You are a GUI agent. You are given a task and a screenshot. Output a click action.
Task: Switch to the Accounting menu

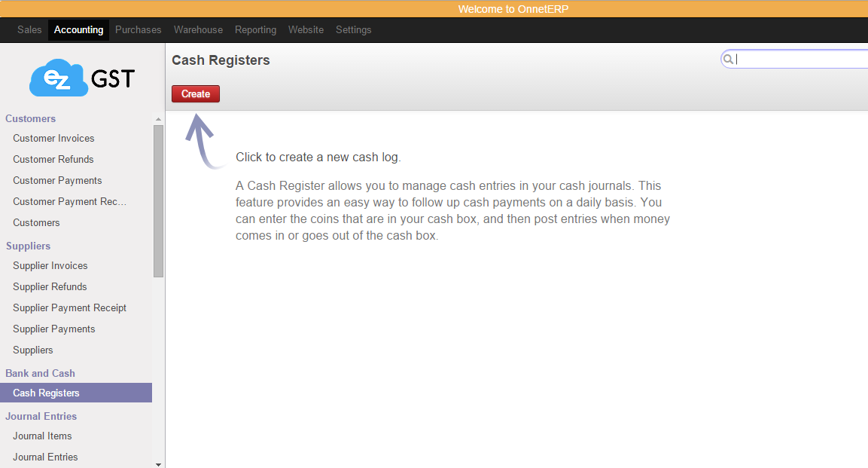(78, 29)
